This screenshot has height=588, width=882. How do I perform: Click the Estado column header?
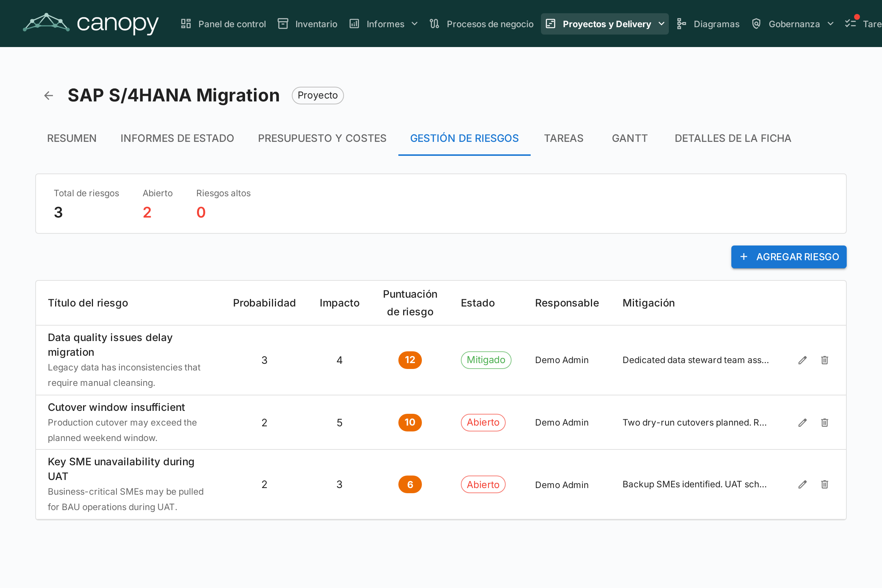[x=478, y=303]
